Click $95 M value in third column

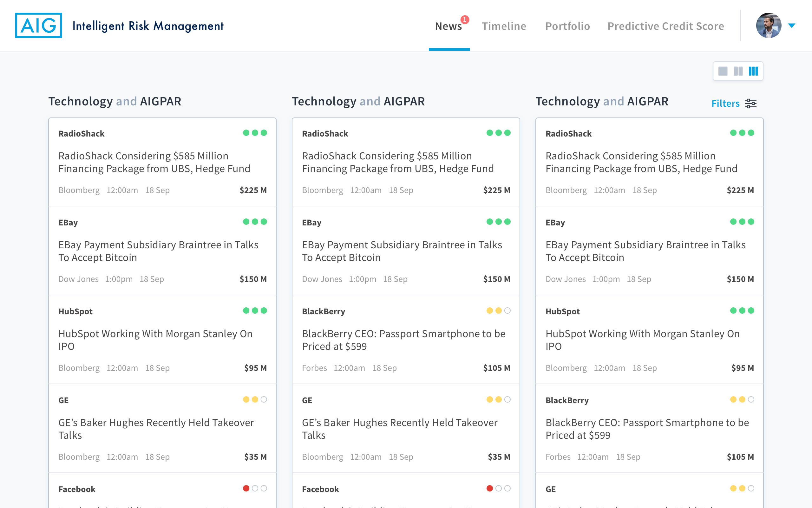tap(743, 368)
